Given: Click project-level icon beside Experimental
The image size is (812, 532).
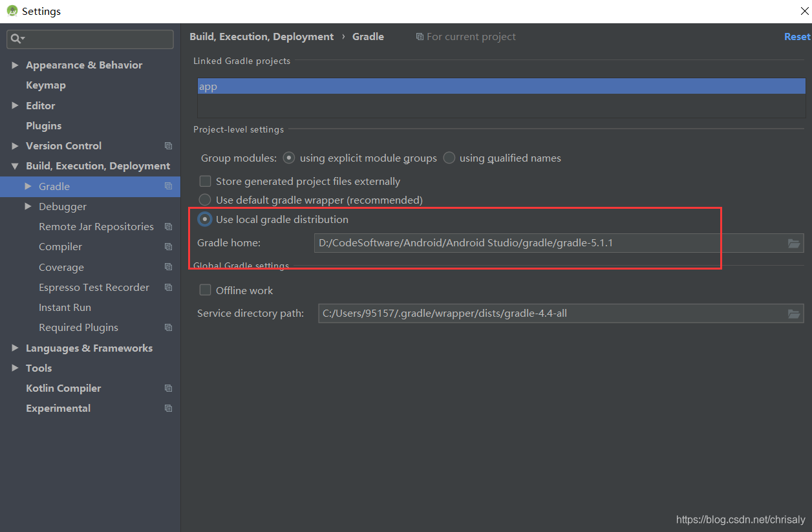Looking at the screenshot, I should click(168, 409).
